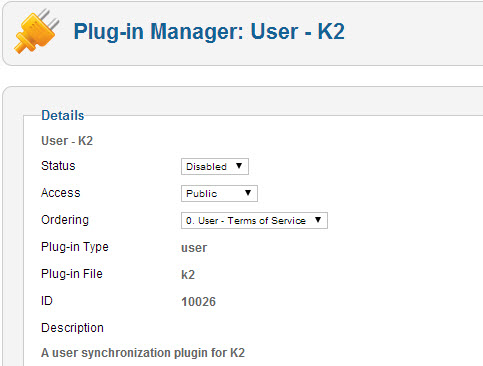483x366 pixels.
Task: Click the Description label
Action: coord(72,328)
